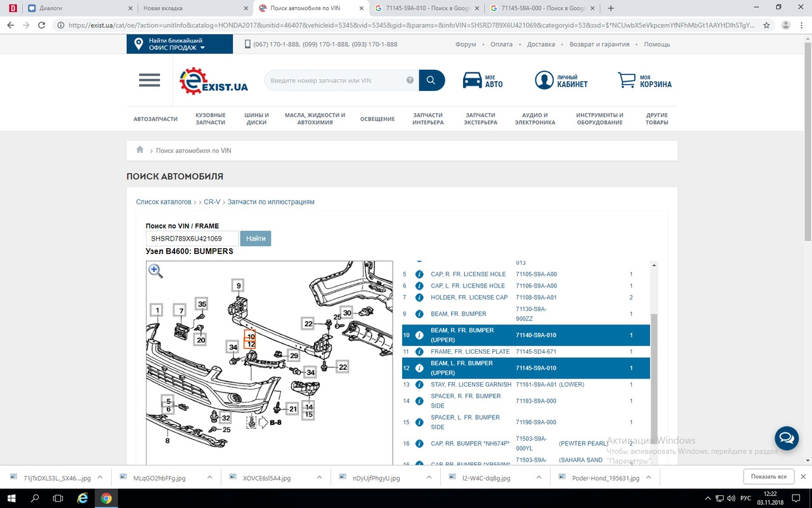
Task: Open Шины и диски menu
Action: click(x=257, y=119)
